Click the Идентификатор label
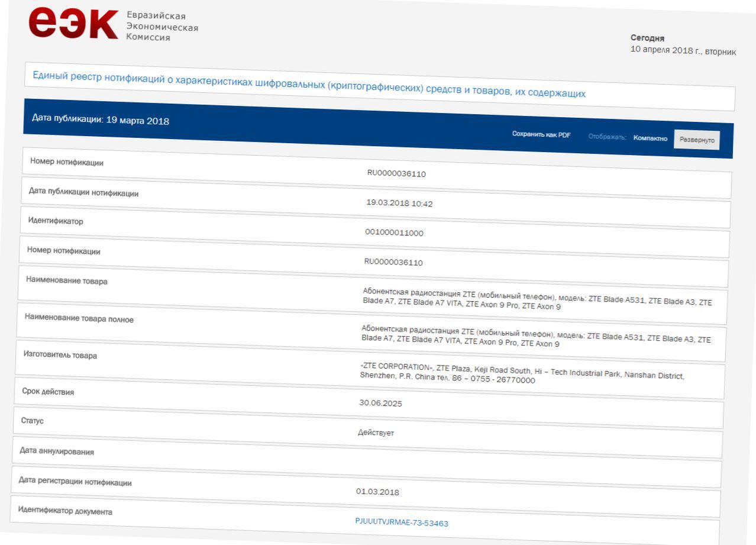Viewport: 756px width, 545px height. coord(56,221)
